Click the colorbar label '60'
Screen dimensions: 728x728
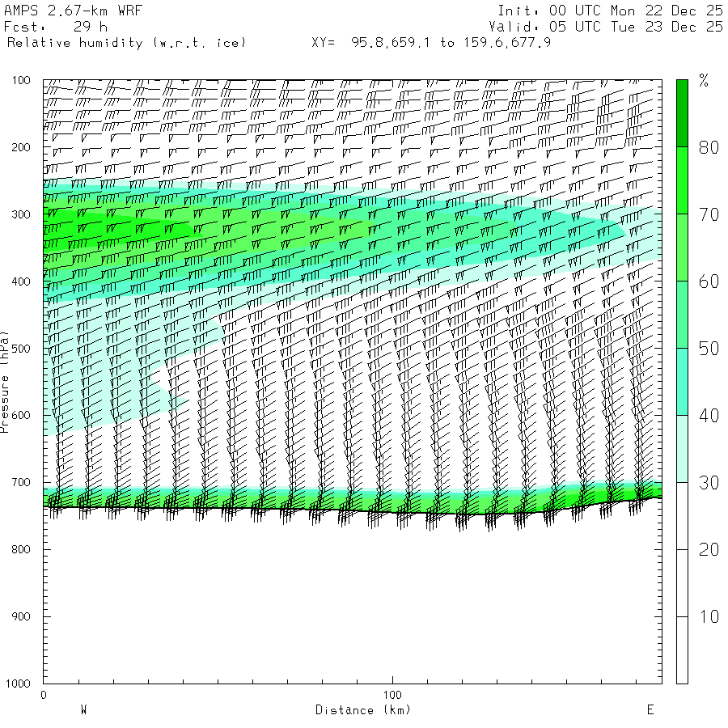709,281
